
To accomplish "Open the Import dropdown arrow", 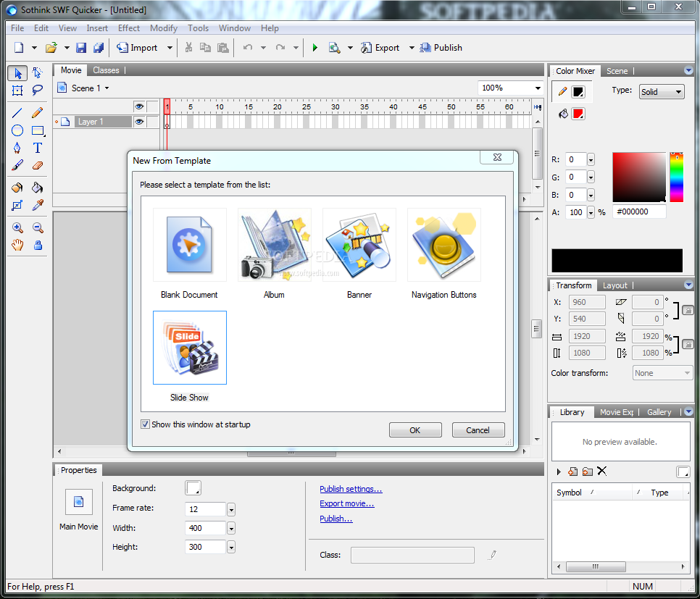I will (170, 48).
